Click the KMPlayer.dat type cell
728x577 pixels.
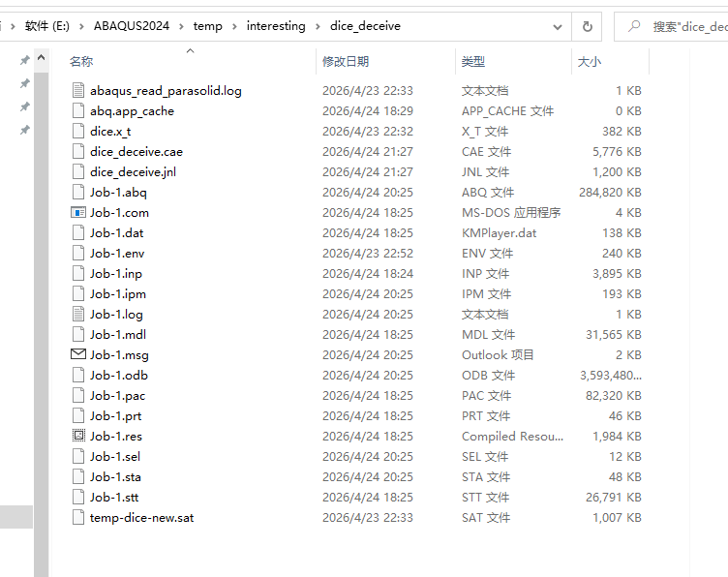500,233
